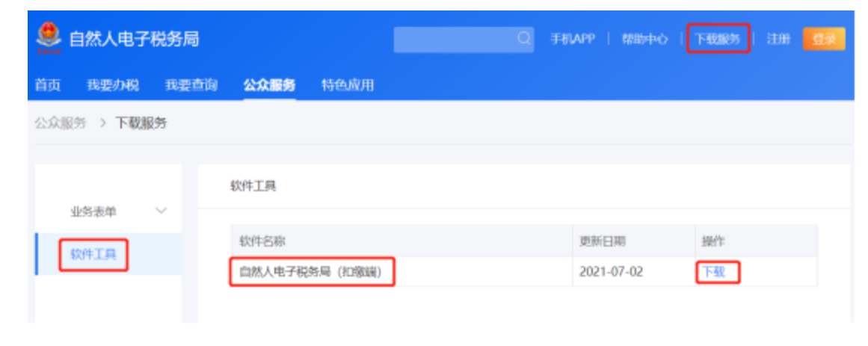The height and width of the screenshot is (346, 868).
Task: Click the search magnifier icon
Action: pyautogui.click(x=523, y=39)
